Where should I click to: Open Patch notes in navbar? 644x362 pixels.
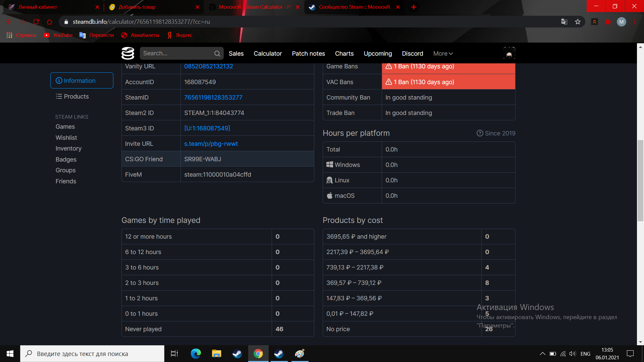[308, 54]
